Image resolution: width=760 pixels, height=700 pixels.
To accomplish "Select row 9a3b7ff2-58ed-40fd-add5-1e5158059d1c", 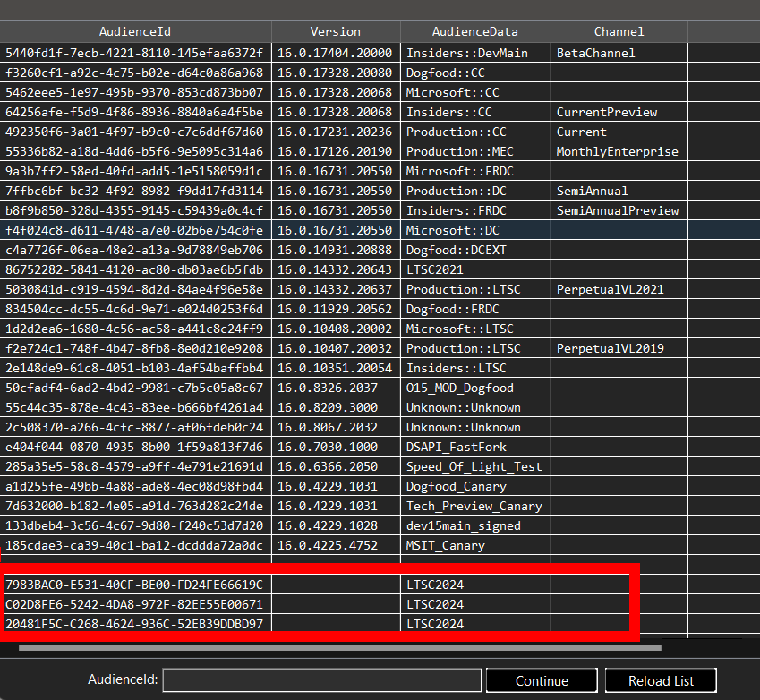I will pyautogui.click(x=380, y=171).
